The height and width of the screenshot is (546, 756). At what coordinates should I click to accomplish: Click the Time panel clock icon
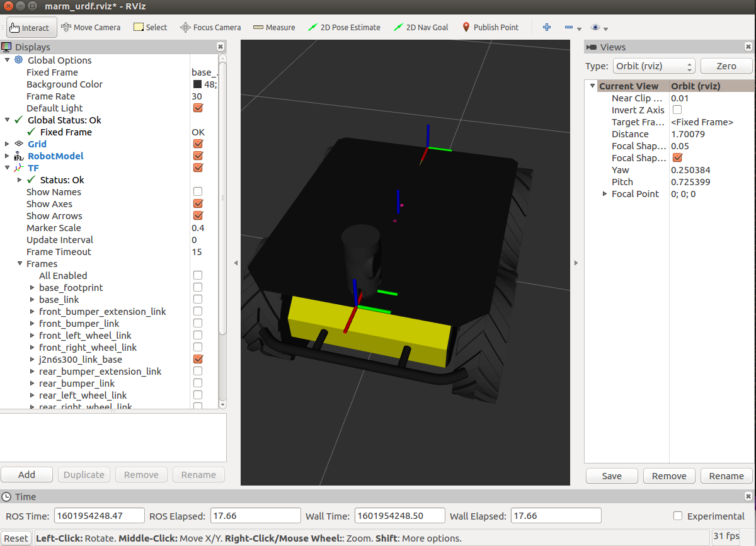tap(6, 496)
